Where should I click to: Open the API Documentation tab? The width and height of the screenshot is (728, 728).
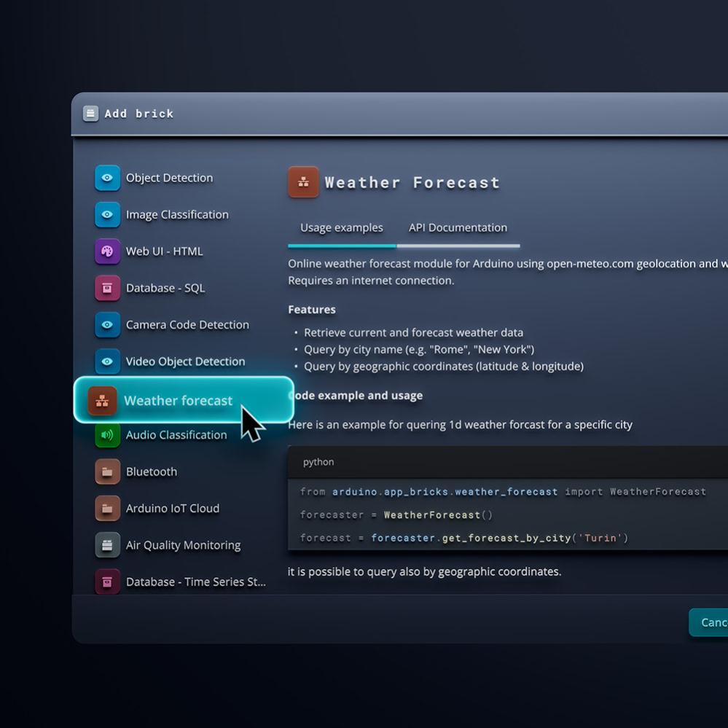(x=458, y=228)
